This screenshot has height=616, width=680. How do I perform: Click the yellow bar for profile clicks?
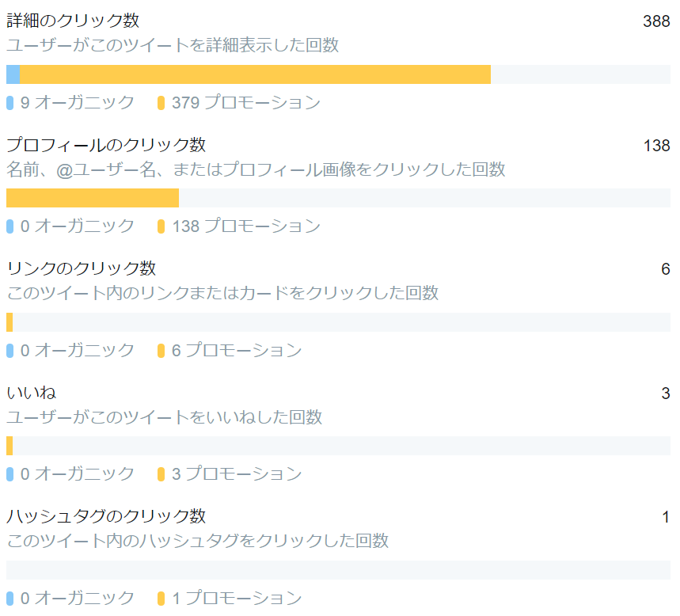coord(93,198)
